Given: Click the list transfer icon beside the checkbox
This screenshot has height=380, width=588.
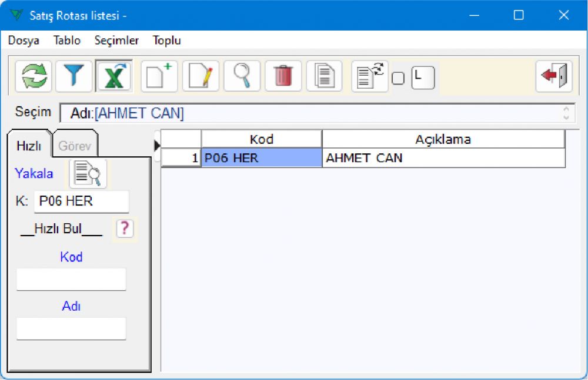Looking at the screenshot, I should pyautogui.click(x=369, y=76).
